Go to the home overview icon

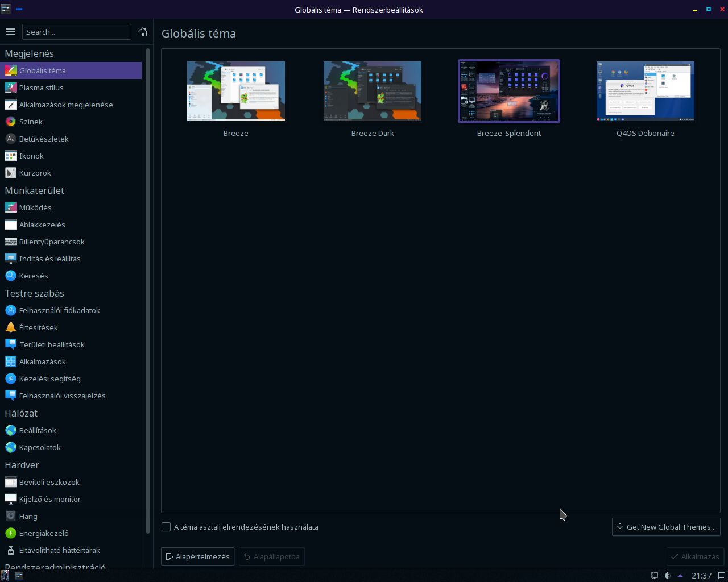click(x=143, y=32)
